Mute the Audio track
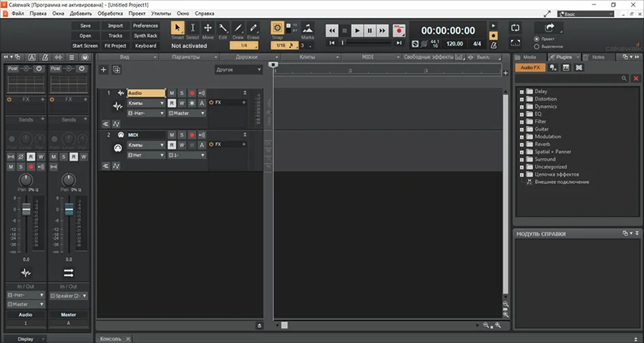This screenshot has width=644, height=343. [172, 93]
